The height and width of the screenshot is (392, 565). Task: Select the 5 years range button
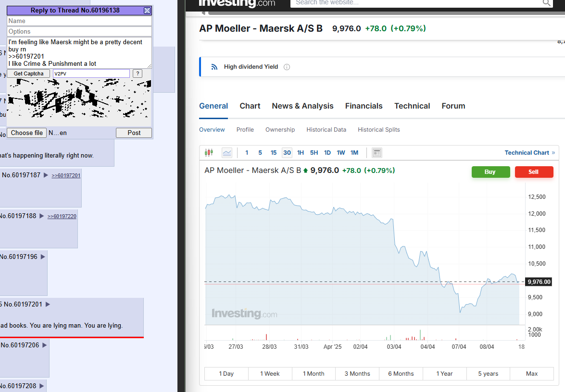point(488,374)
